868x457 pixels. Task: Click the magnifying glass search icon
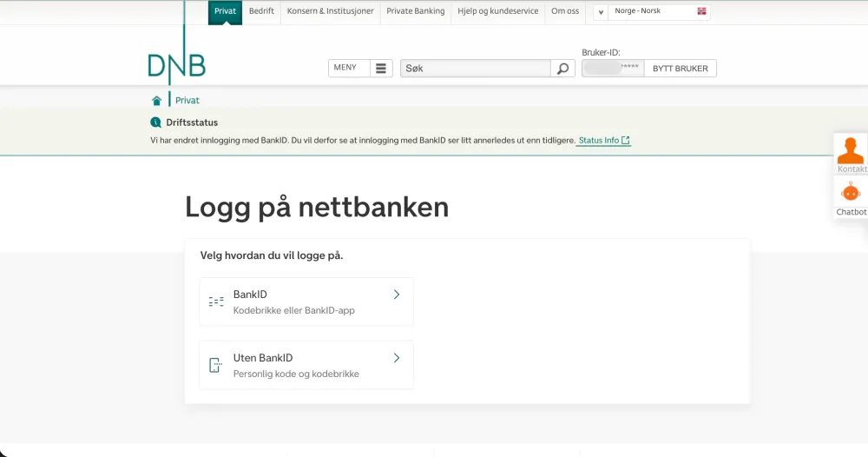562,69
